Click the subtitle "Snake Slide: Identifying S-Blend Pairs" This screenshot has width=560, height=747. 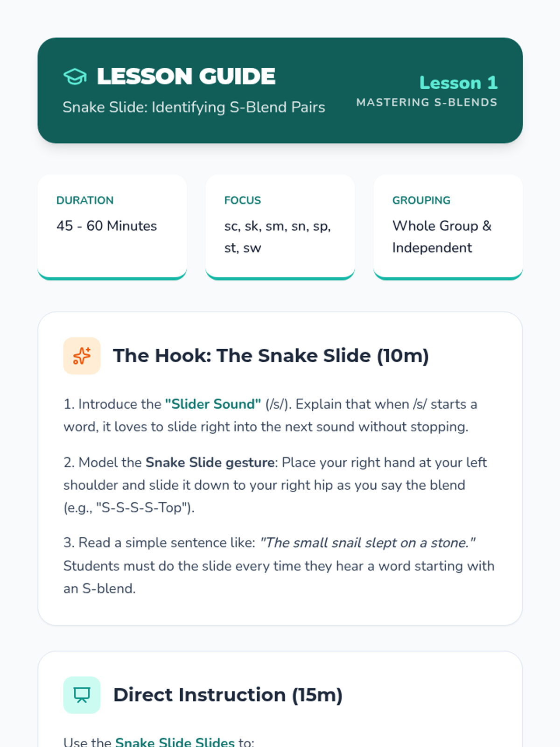pos(194,107)
